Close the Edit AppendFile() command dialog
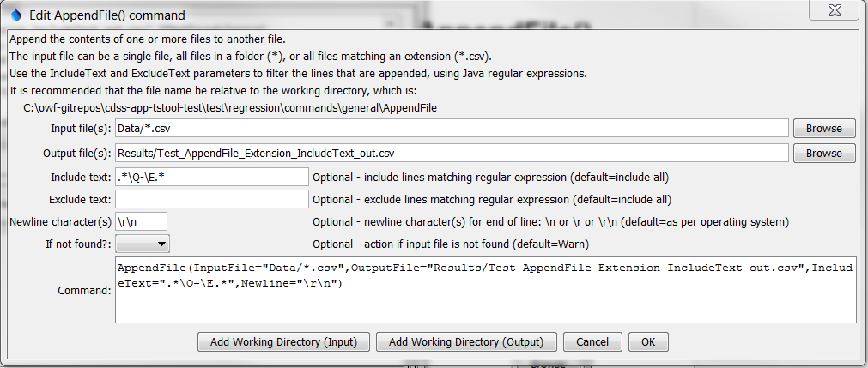Viewport: 868px width, 368px height. click(835, 10)
